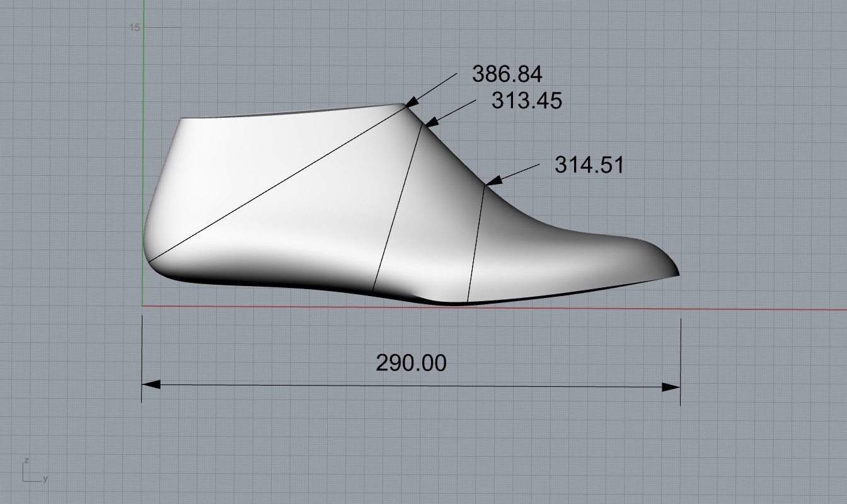Select the 386.84 dimension text
The image size is (847, 504).
click(507, 74)
